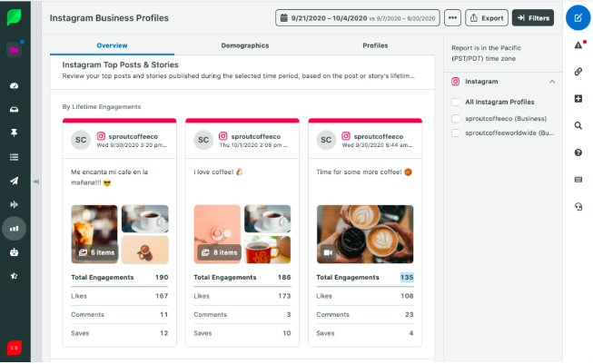Collapse the Instagram filter section chevron
The image size is (593, 364).
click(552, 82)
